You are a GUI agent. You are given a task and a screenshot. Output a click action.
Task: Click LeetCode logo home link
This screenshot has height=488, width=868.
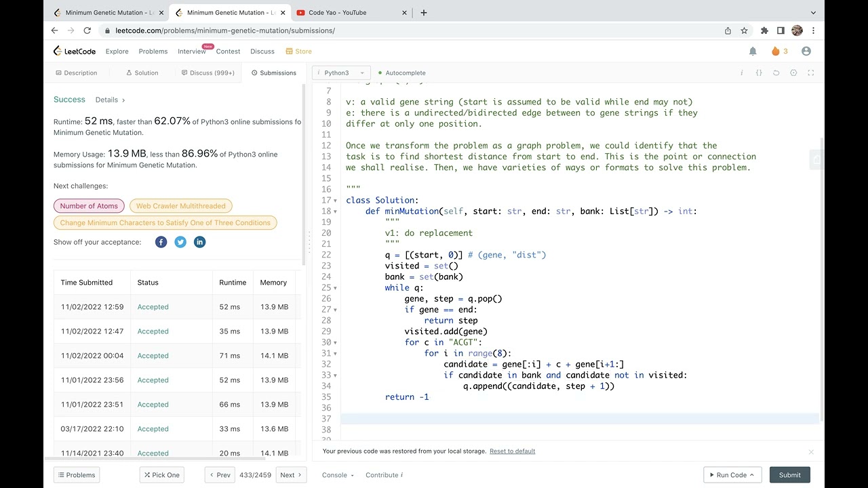75,51
